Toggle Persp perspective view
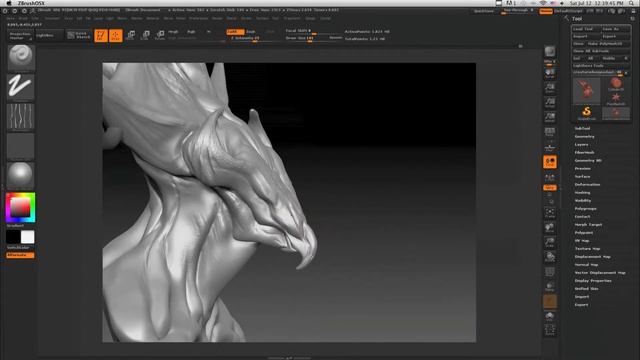 pos(550,132)
